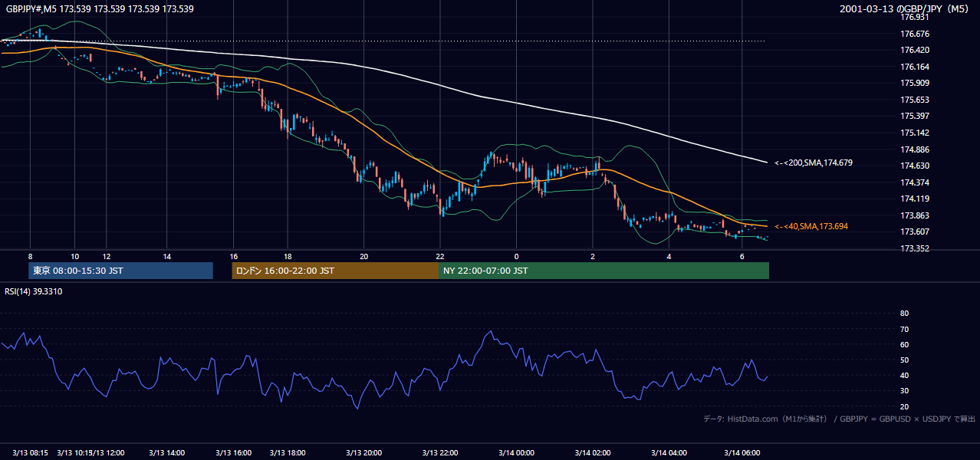This screenshot has width=980, height=460.
Task: Click the hour 4 label under price chart
Action: pos(669,256)
